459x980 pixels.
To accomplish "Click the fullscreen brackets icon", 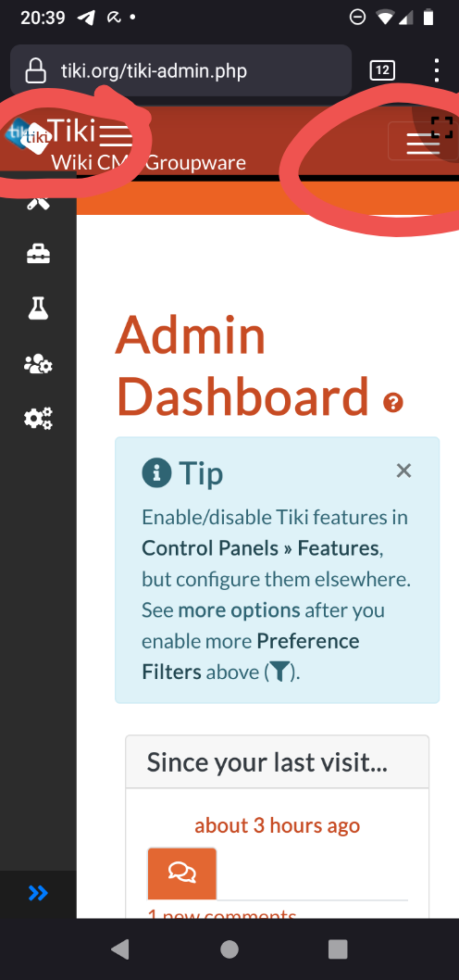I will click(x=441, y=128).
